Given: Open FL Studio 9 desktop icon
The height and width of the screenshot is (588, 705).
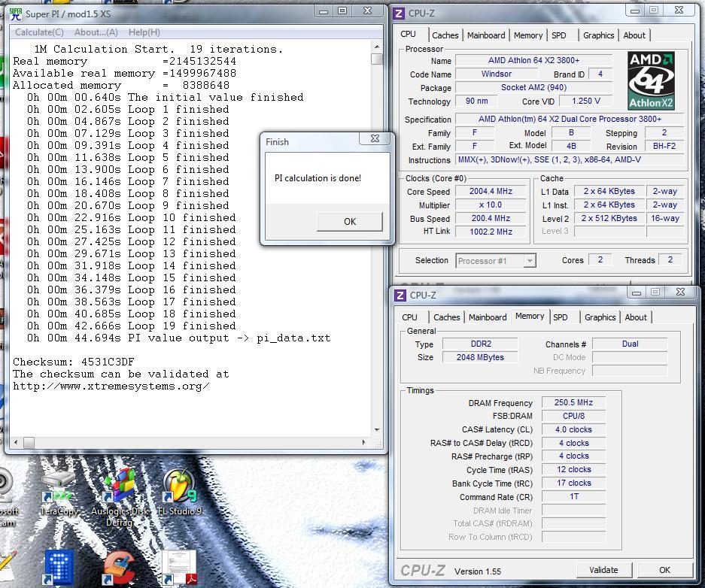Looking at the screenshot, I should pyautogui.click(x=180, y=492).
